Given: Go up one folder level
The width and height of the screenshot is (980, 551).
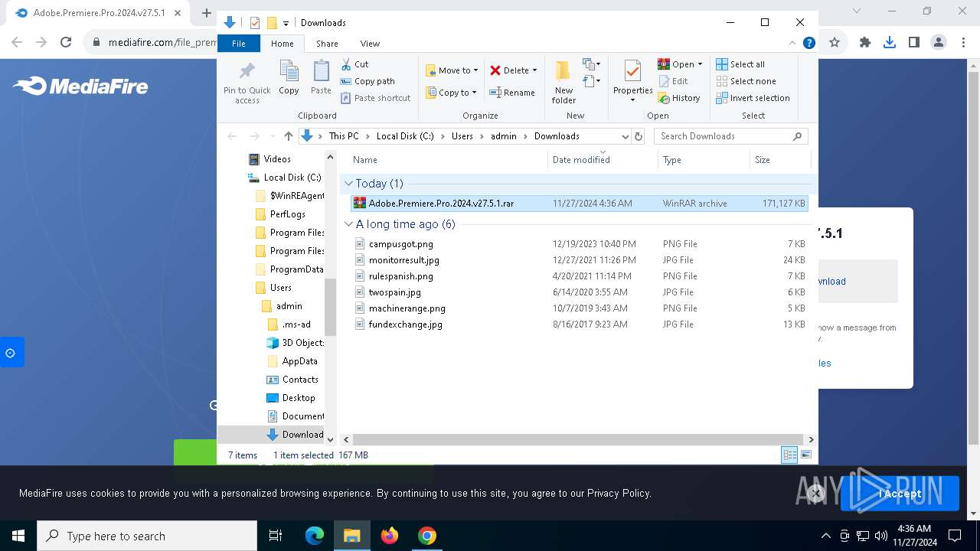Looking at the screenshot, I should coord(288,136).
